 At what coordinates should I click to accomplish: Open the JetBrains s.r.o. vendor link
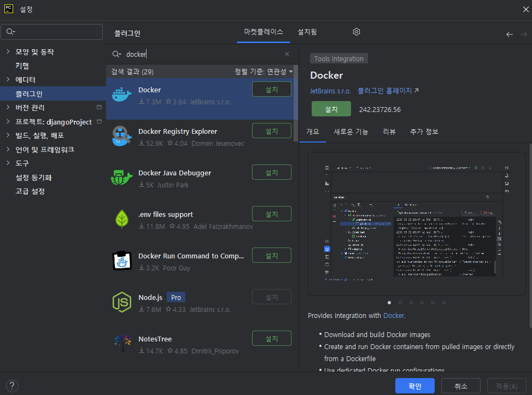pyautogui.click(x=330, y=91)
